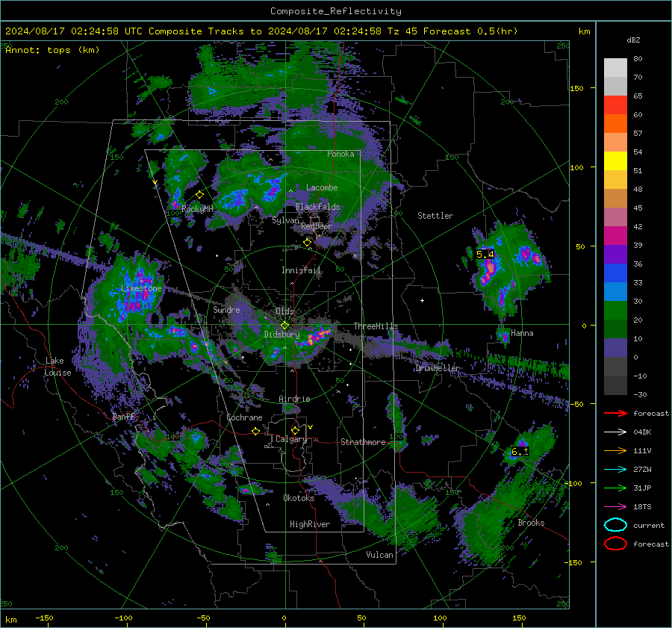Click the yellow diamond marker below Cochrane
This screenshot has width=672, height=628.
255,431
